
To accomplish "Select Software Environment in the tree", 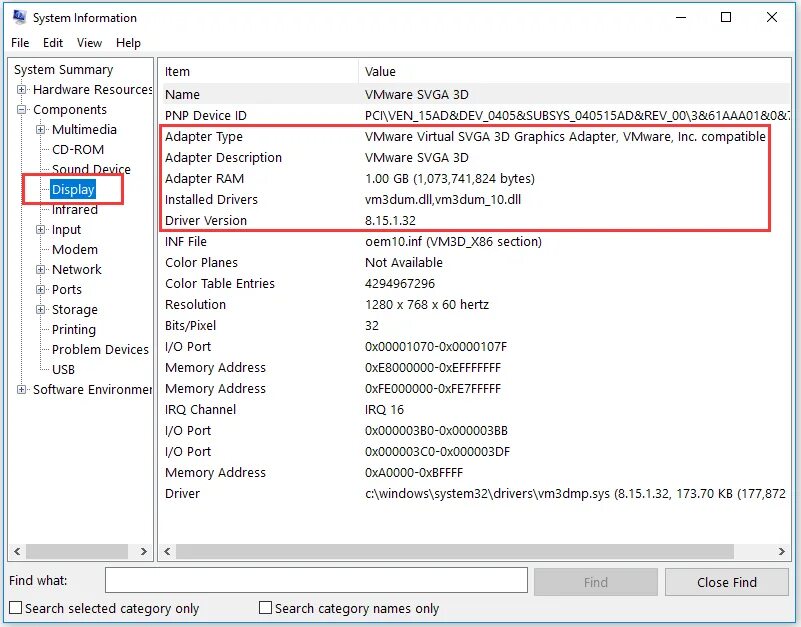I will tap(92, 389).
